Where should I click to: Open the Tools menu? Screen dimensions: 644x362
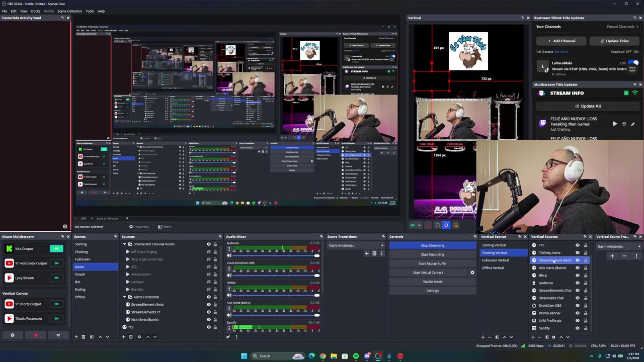click(90, 11)
